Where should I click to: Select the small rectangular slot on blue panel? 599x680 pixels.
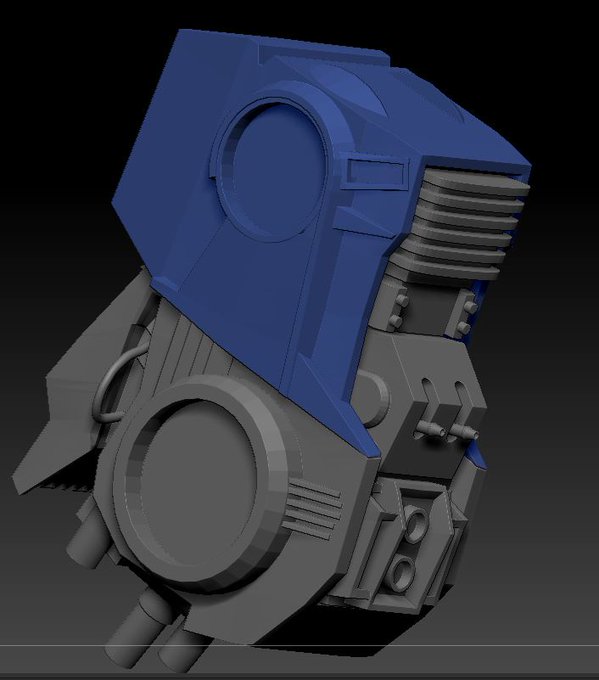tap(377, 173)
